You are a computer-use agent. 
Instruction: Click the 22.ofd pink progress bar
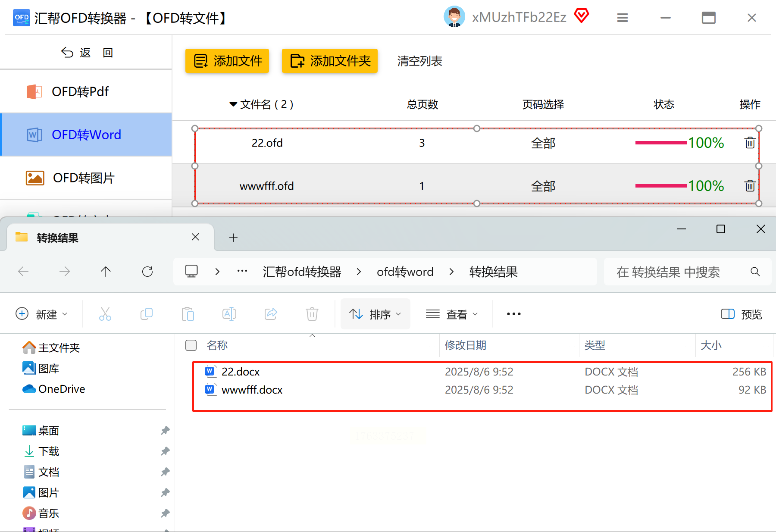coord(661,143)
